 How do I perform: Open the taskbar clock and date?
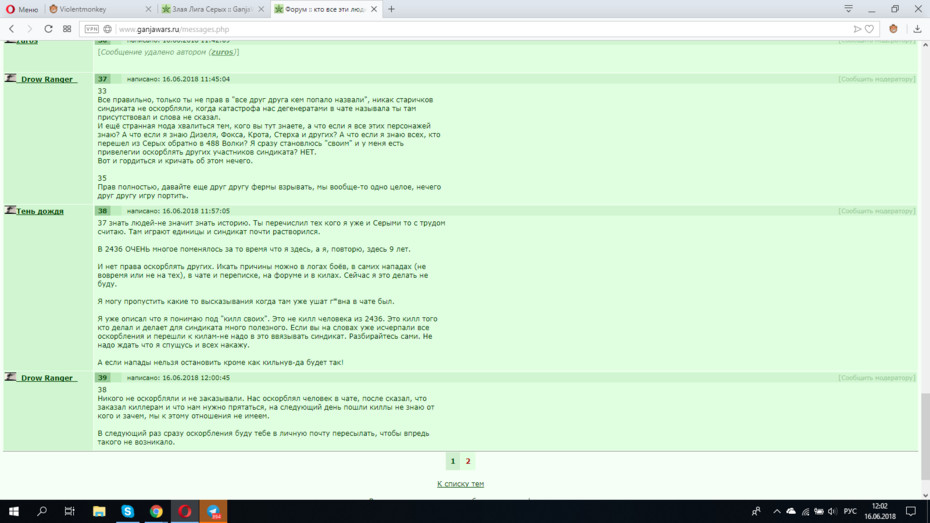point(880,511)
